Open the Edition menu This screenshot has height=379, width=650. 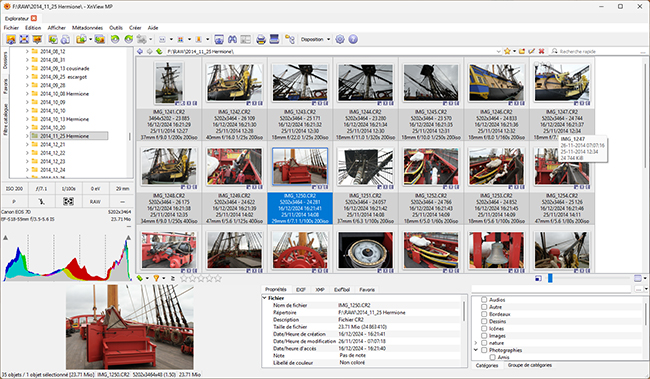coord(33,28)
